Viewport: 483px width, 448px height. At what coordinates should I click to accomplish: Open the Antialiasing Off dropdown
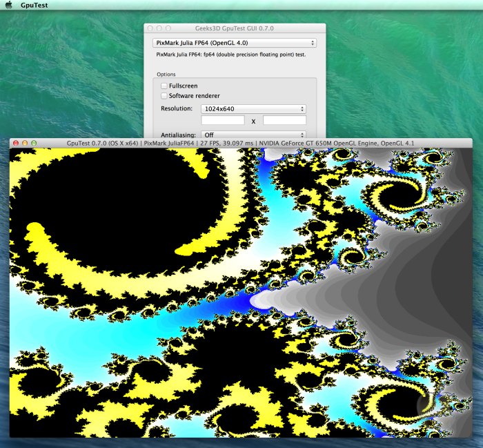pos(253,135)
